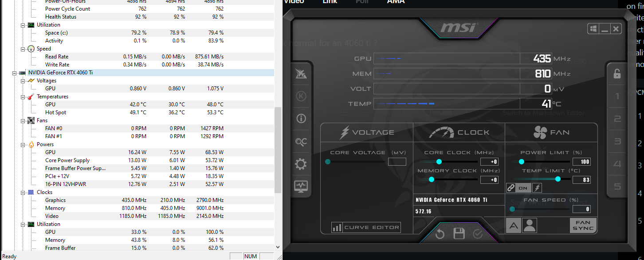Collapse the Powers tree section
Screen dimensions: 644x260
pyautogui.click(x=23, y=144)
